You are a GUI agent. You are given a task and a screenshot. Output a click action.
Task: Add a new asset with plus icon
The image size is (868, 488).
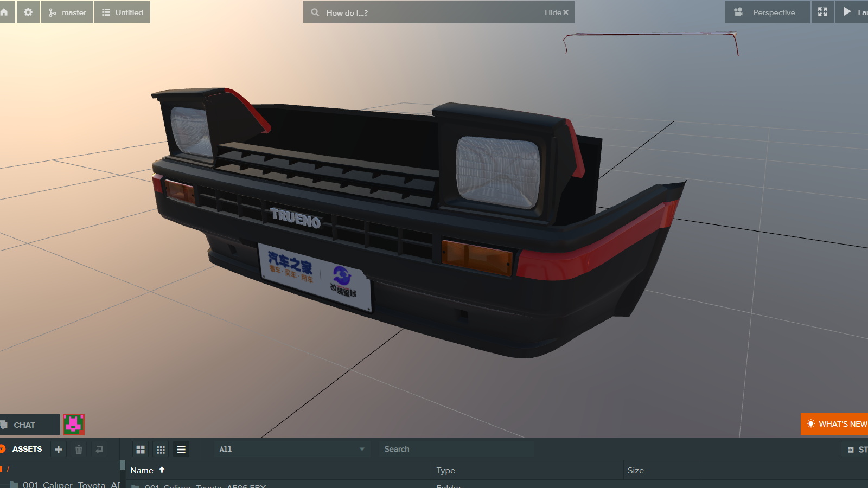click(59, 450)
